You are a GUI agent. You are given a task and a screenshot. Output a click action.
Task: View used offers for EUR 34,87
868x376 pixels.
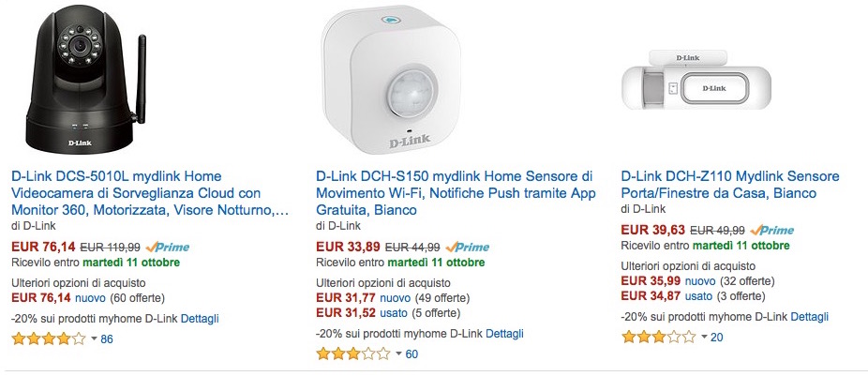pos(700,296)
